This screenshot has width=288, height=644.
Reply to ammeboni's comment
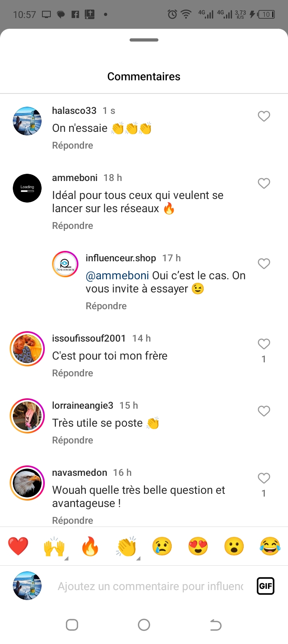click(72, 226)
